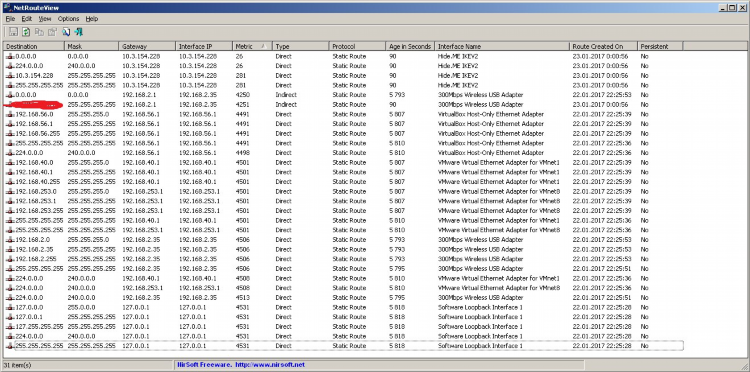This screenshot has height=372, width=750.
Task: Sort by the Age in Seconds header
Action: coord(410,46)
